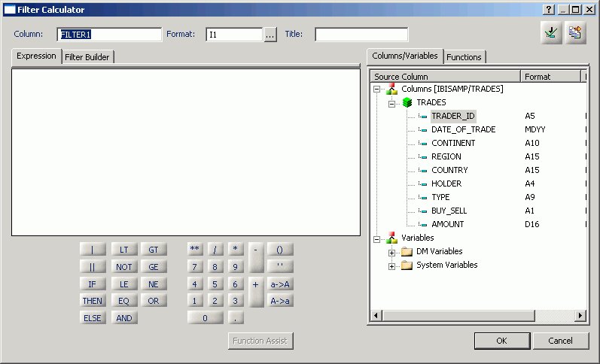
Task: Click the Variables hierarchy icon
Action: (391, 238)
